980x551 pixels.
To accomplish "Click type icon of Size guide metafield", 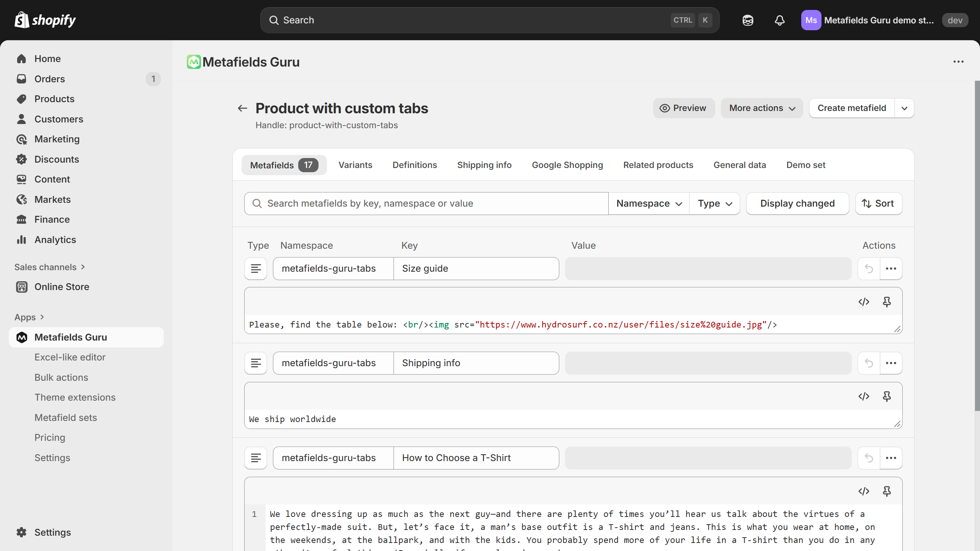I will (x=256, y=269).
